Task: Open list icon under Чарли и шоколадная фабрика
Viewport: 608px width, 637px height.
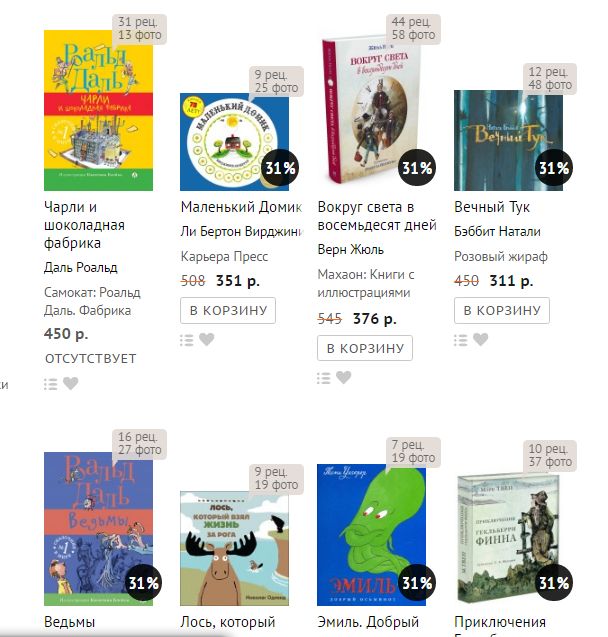Action: click(x=51, y=384)
